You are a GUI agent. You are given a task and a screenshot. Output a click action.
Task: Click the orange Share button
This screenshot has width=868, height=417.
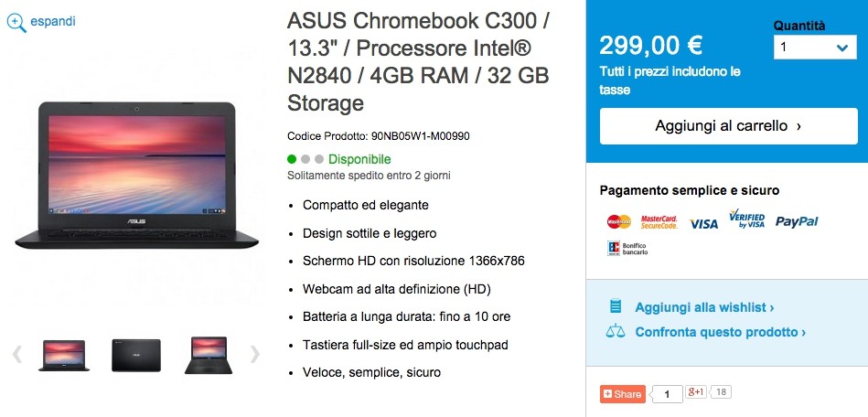coord(622,394)
